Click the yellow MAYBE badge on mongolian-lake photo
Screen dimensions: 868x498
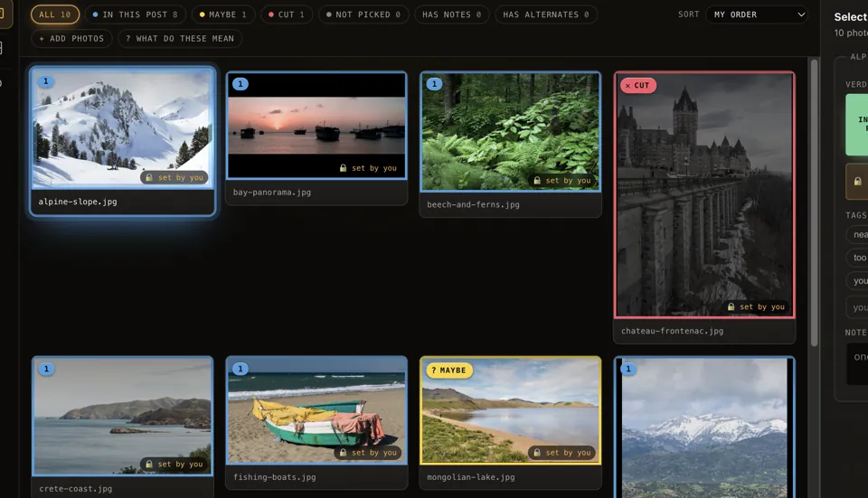click(449, 371)
